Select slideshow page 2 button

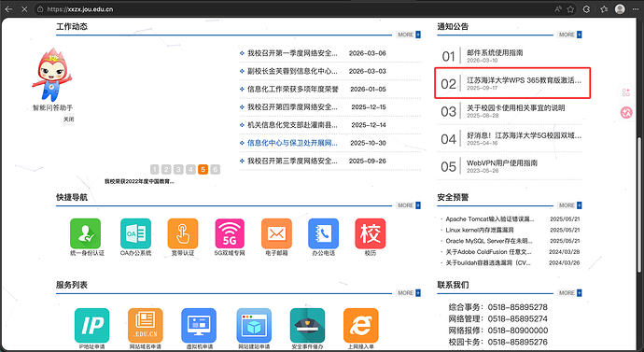click(x=166, y=169)
